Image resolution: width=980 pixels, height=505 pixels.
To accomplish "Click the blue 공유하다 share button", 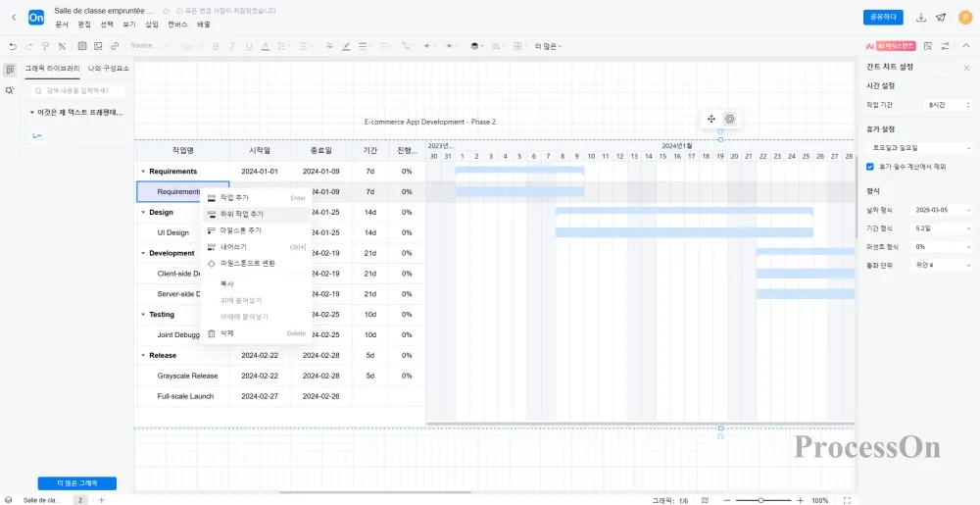I will coord(883,18).
